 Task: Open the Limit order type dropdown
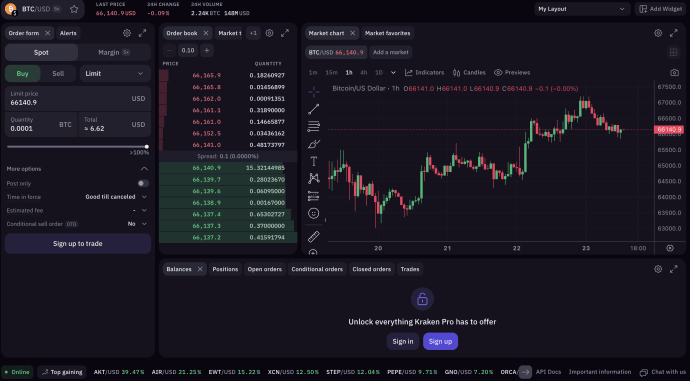click(x=115, y=73)
